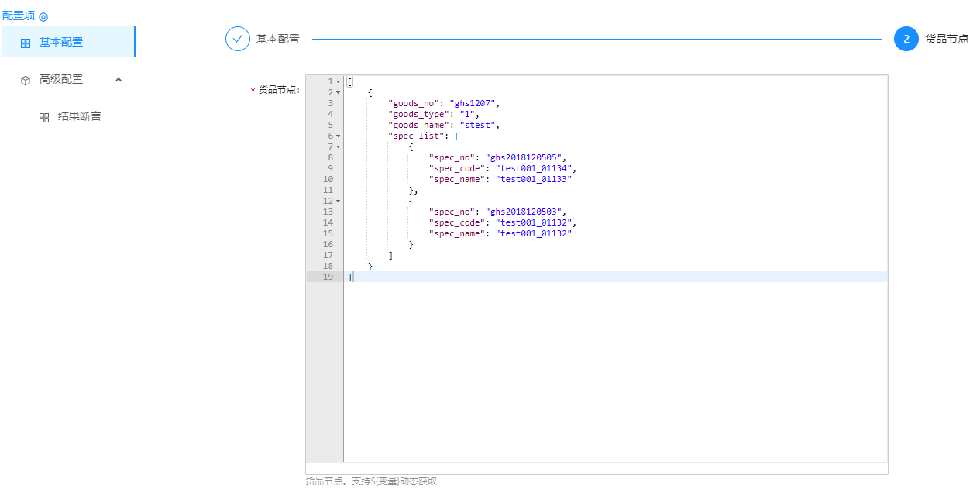The height and width of the screenshot is (503, 980).
Task: Click the cube icon next to 高级配置
Action: tap(26, 80)
